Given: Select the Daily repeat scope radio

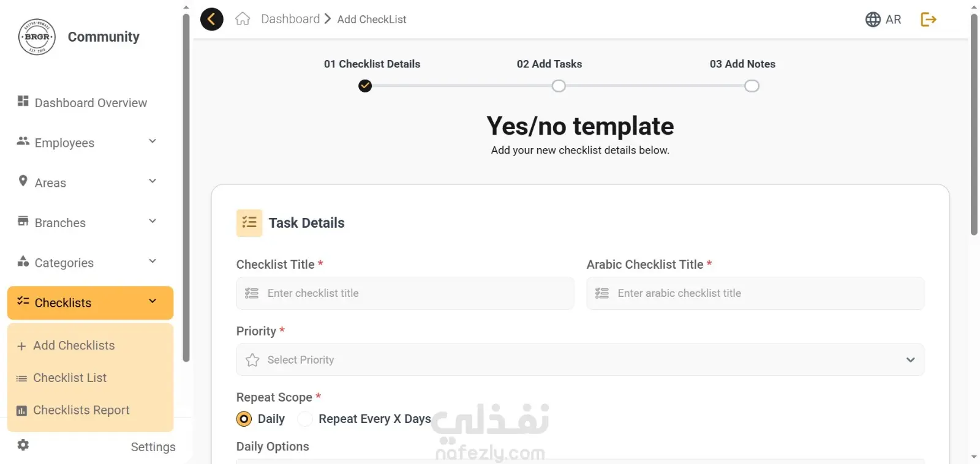Looking at the screenshot, I should pyautogui.click(x=244, y=419).
